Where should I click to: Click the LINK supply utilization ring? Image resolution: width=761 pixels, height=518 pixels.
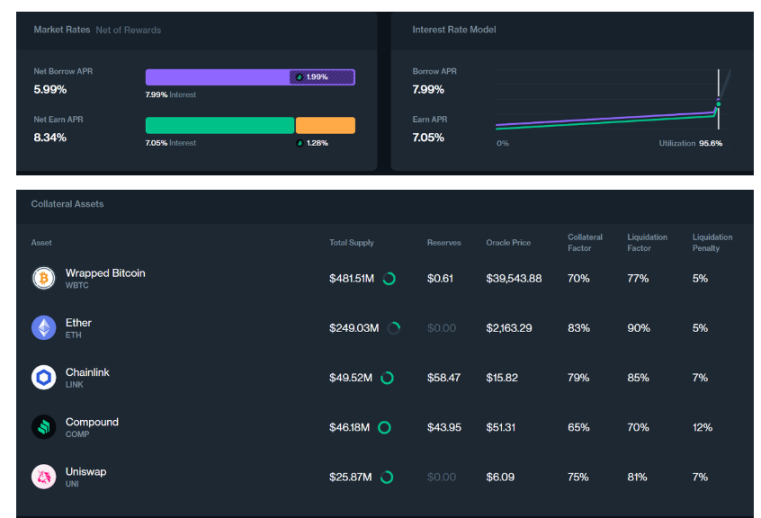[387, 377]
